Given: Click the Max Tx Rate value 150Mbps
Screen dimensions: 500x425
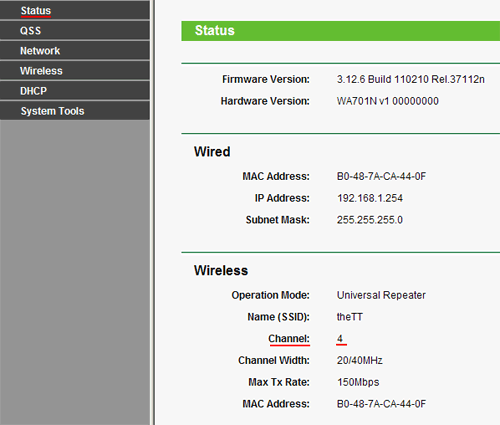Looking at the screenshot, I should [x=358, y=382].
